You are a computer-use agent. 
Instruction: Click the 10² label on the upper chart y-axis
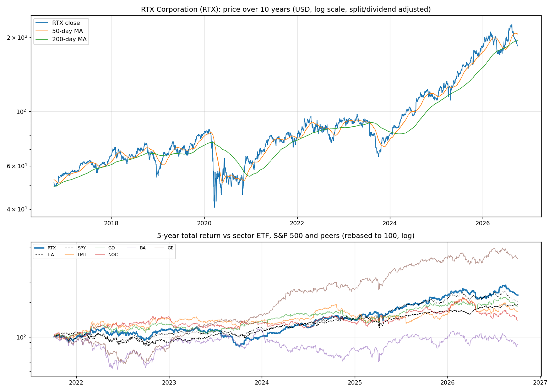point(22,111)
